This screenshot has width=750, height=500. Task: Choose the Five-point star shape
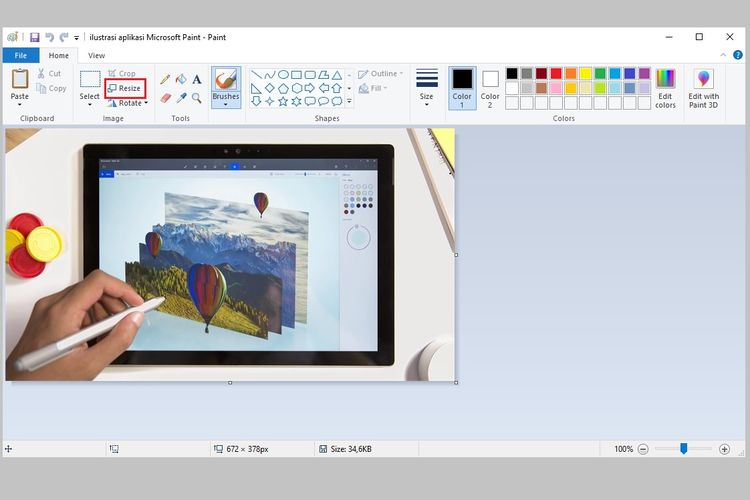(x=283, y=101)
